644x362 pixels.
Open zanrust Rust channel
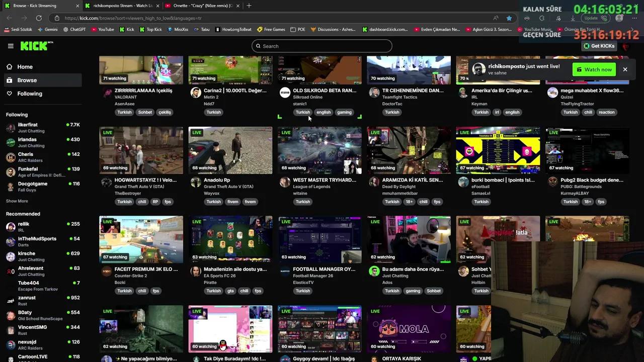[43, 301]
